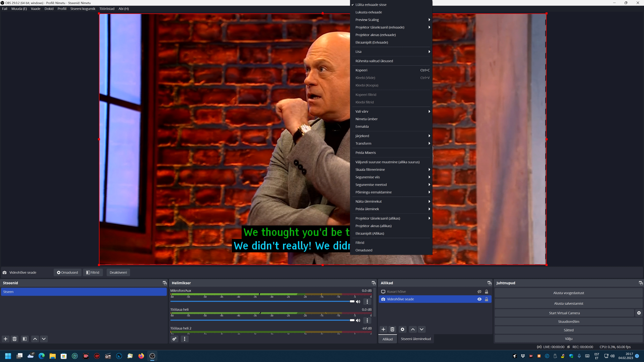Click Kuvari hõive monitor source icon
Screen dimensions: 644x362
[x=383, y=292]
